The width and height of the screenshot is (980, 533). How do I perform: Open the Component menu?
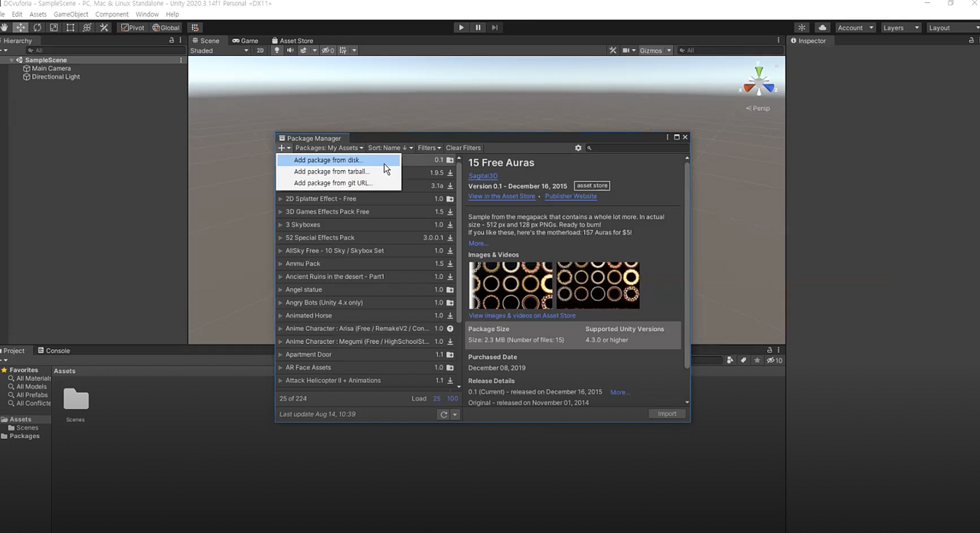point(112,14)
